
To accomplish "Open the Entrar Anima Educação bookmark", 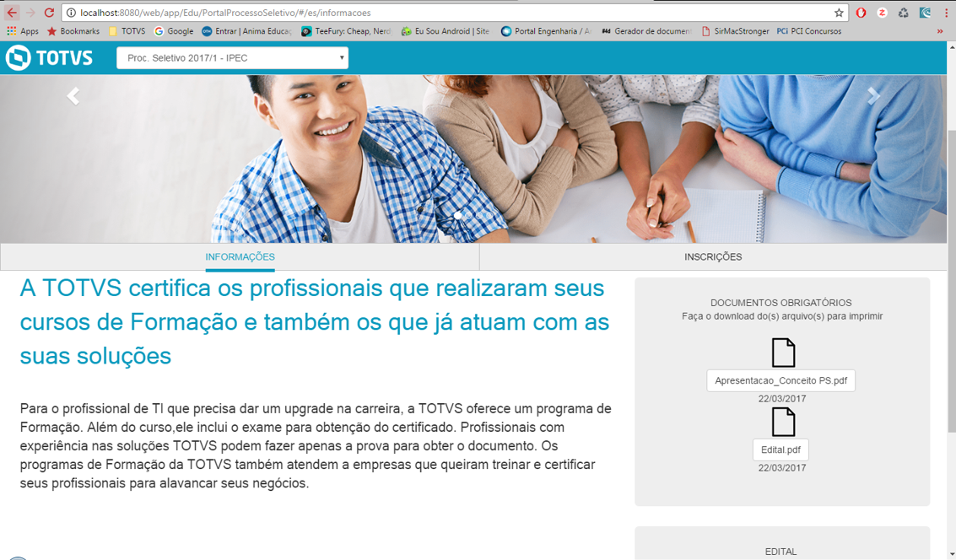I will [x=247, y=31].
